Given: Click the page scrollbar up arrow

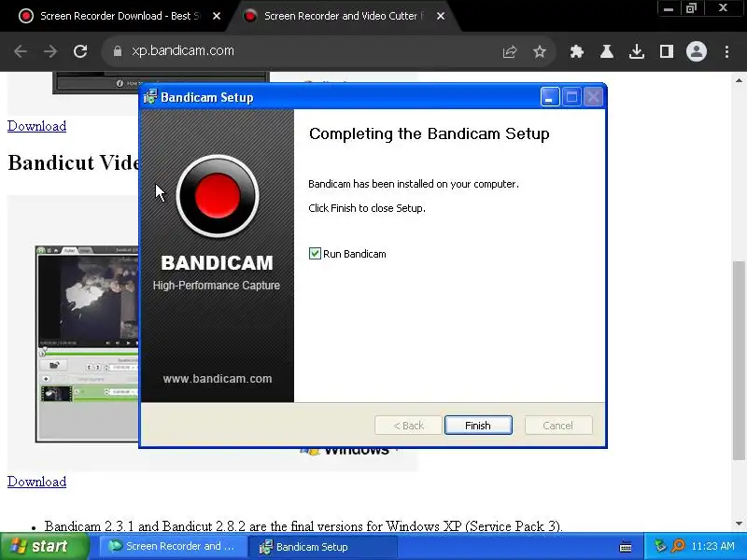Looking at the screenshot, I should (x=739, y=80).
